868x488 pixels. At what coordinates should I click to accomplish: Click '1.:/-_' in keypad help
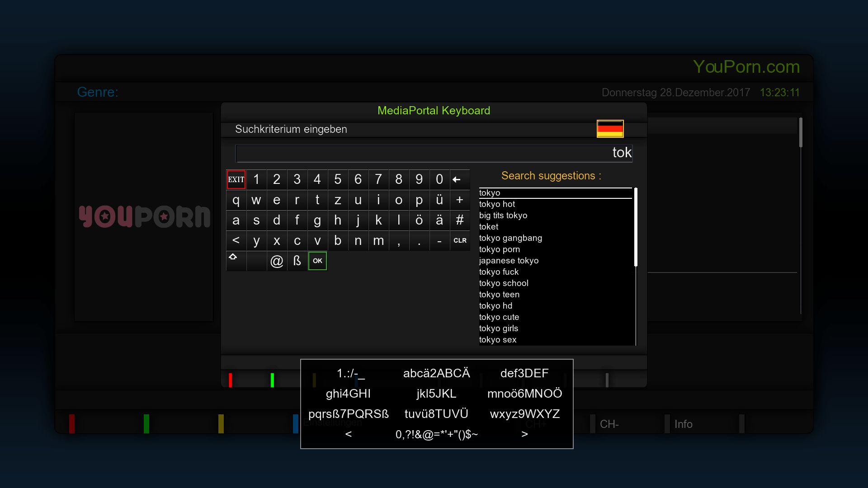point(350,373)
